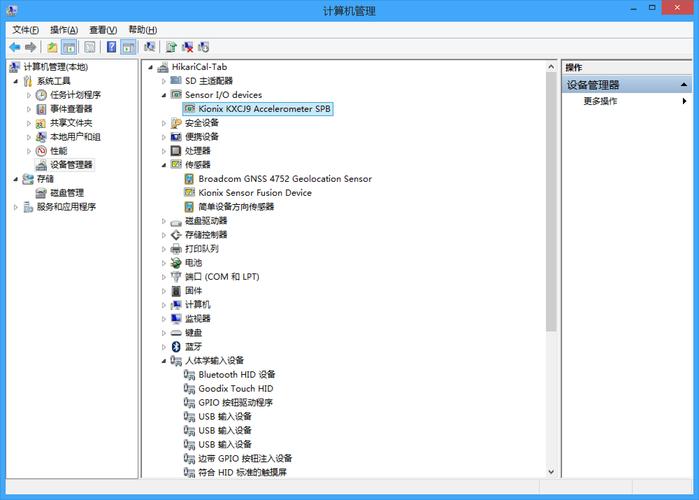The height and width of the screenshot is (500, 699).
Task: Click the Uninstall device red X icon
Action: 188,47
